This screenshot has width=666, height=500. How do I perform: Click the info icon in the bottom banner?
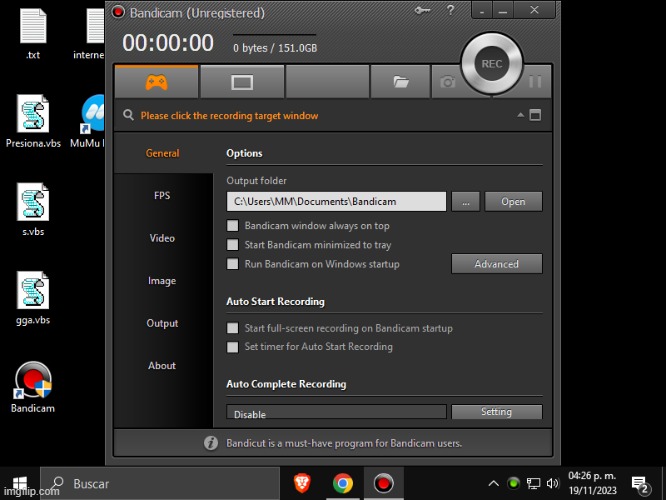point(211,443)
